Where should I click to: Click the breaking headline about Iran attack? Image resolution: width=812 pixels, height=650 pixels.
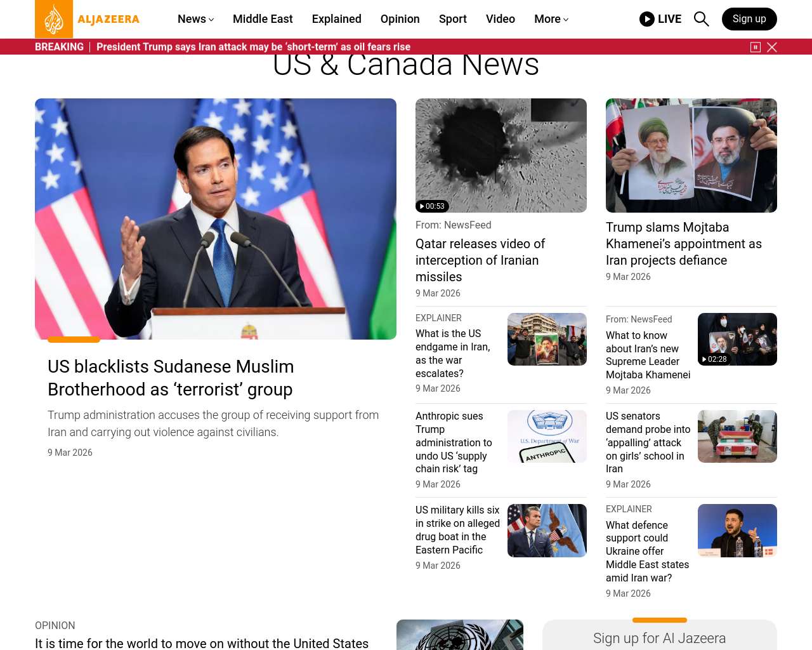coord(253,47)
